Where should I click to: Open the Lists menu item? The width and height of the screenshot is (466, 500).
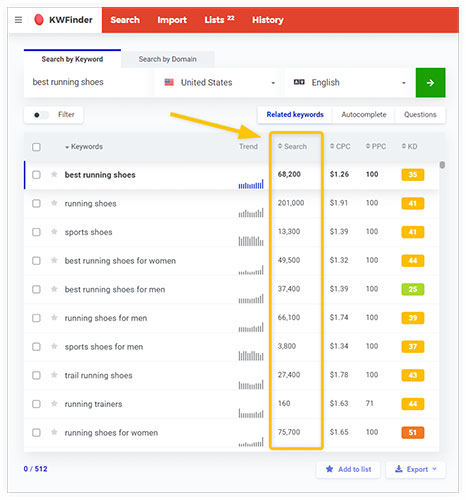point(219,20)
